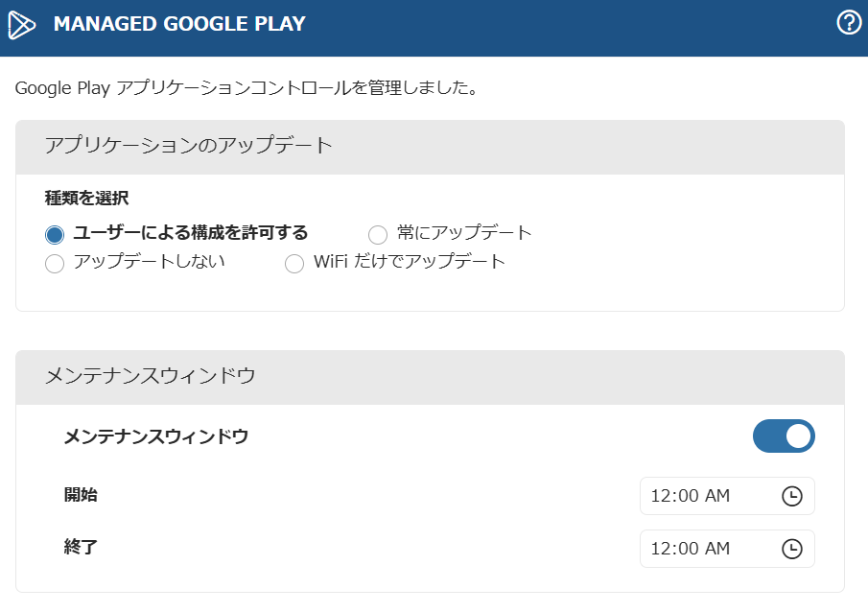Choose アップデートしない radio option

[55, 264]
